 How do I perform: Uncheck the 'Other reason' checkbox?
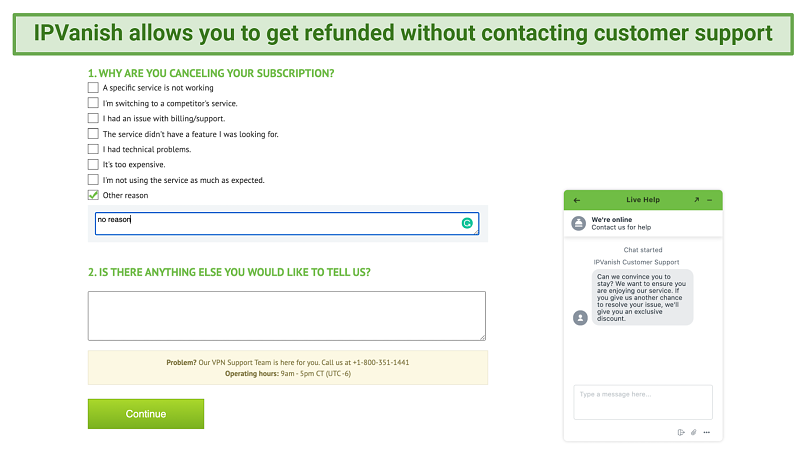[x=93, y=195]
